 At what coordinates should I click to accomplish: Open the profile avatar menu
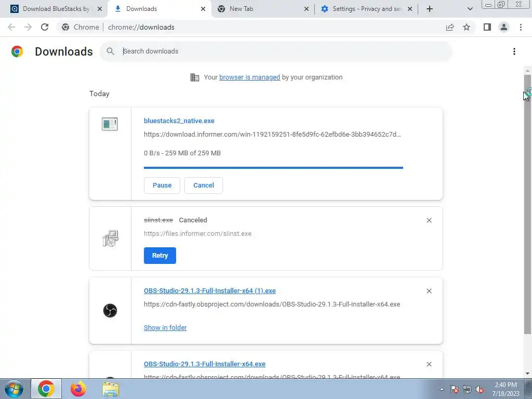[504, 27]
